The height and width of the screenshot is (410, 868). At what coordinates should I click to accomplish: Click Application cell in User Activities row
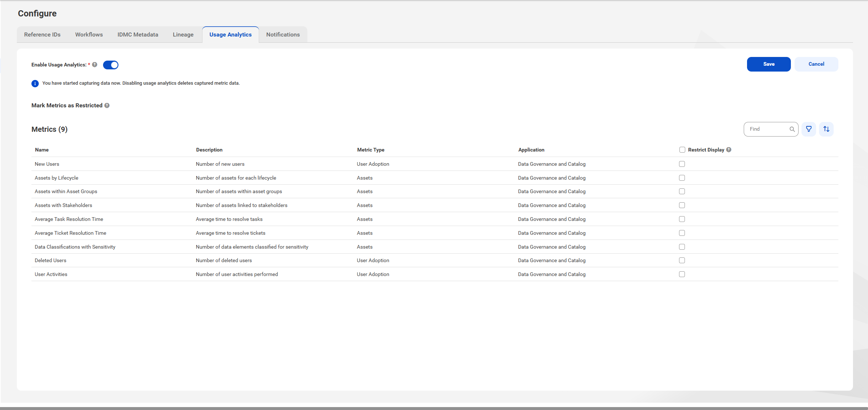(552, 275)
